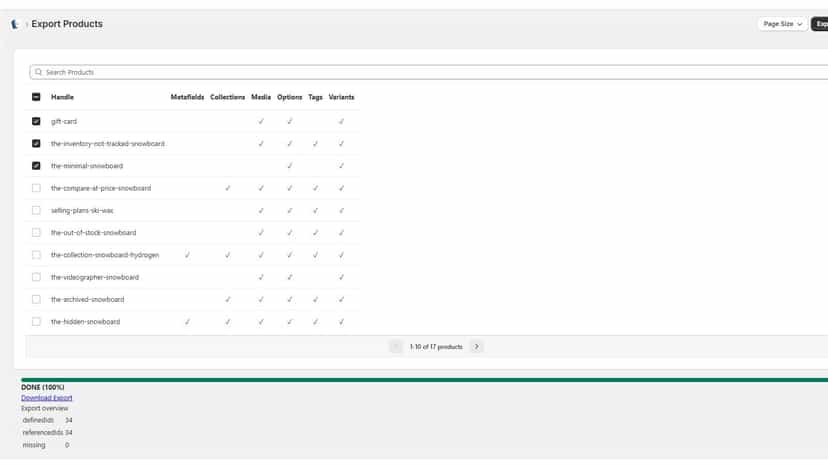Click the Variants column header
Image resolution: width=828 pixels, height=466 pixels.
pyautogui.click(x=341, y=97)
